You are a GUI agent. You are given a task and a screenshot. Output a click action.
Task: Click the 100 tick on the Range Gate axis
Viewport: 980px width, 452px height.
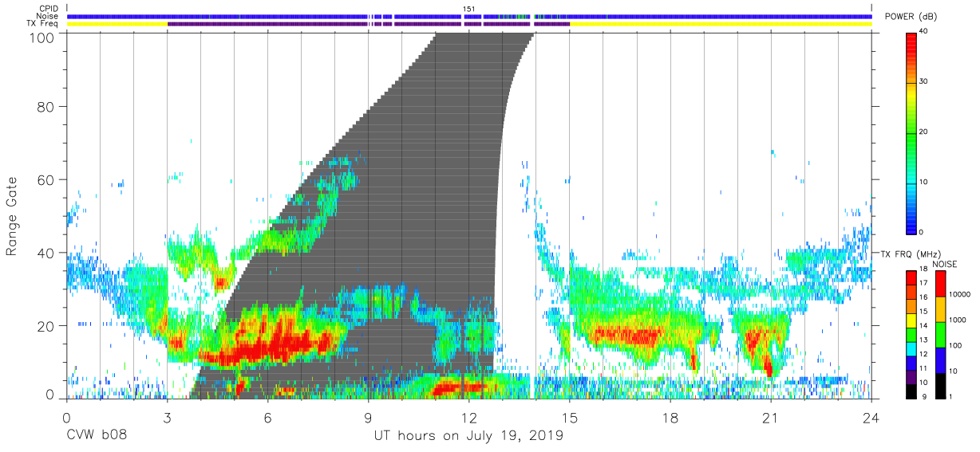tap(41, 37)
